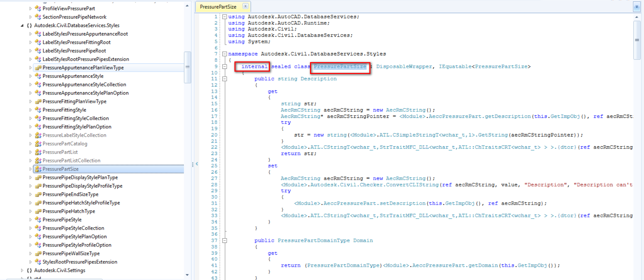The image size is (644, 280).
Task: Click the PressurePipeStyleProfileOption class icon
Action: click(38, 245)
